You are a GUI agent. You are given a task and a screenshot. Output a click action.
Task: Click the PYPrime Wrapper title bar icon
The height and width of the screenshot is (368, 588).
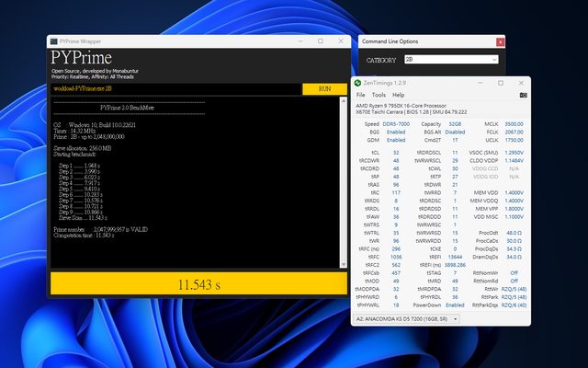pyautogui.click(x=53, y=41)
